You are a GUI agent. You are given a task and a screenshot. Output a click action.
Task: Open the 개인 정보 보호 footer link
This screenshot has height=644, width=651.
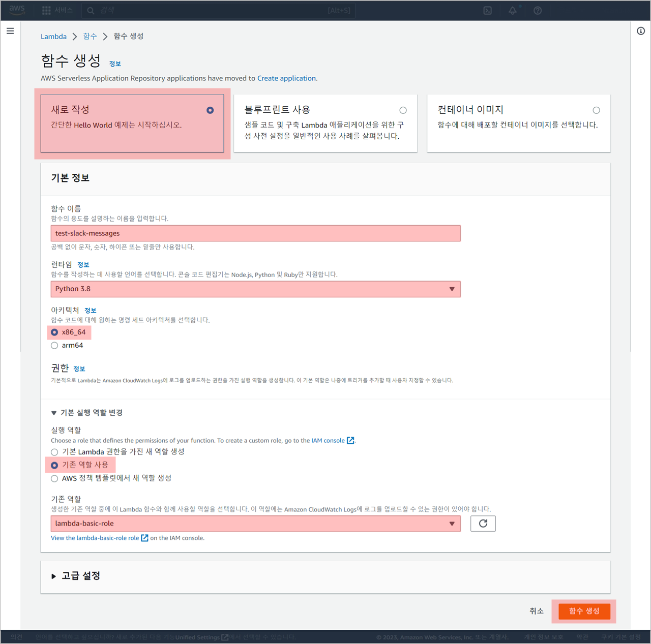(543, 637)
